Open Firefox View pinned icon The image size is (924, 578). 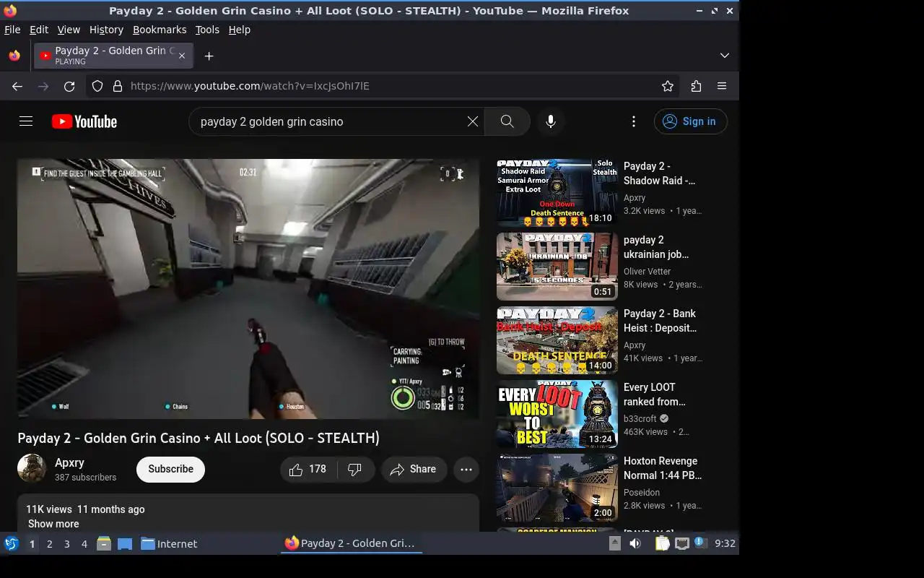pyautogui.click(x=14, y=56)
